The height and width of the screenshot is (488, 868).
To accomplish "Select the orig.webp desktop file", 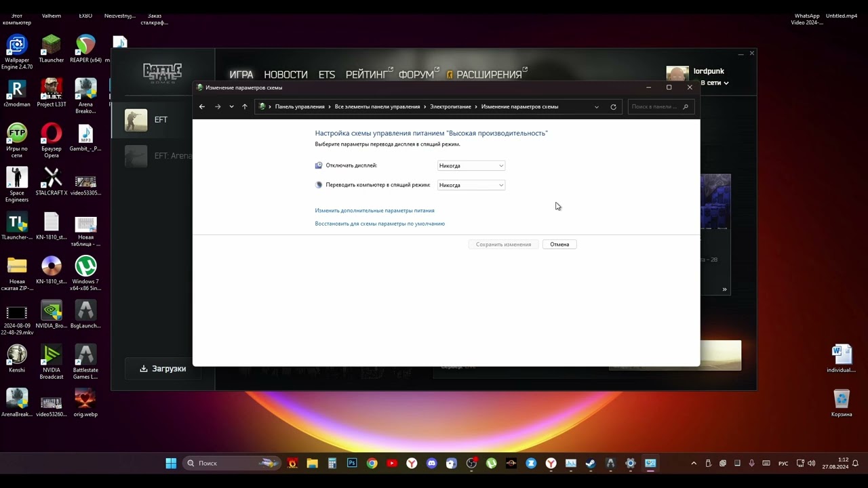I will click(85, 403).
